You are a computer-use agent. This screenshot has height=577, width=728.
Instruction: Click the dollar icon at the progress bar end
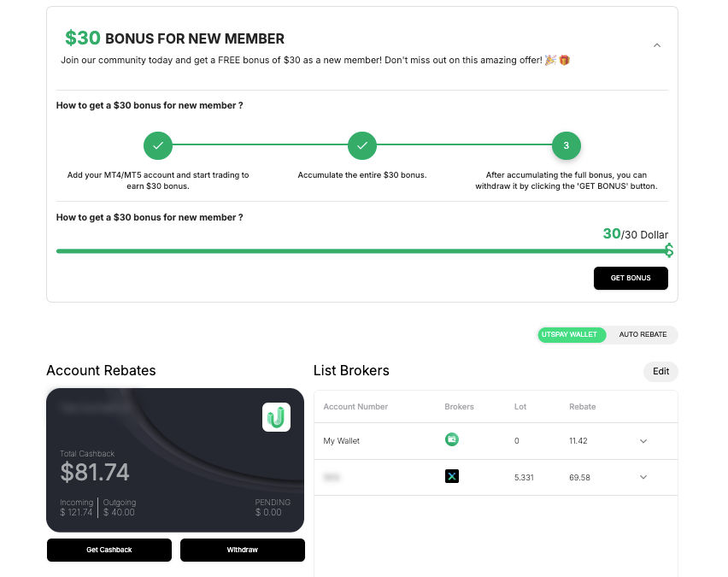coord(668,250)
